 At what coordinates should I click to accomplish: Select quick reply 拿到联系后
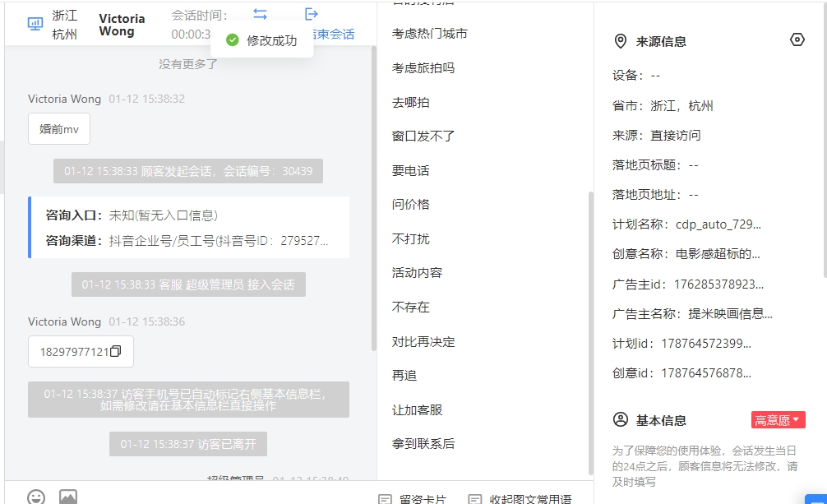[x=423, y=444]
